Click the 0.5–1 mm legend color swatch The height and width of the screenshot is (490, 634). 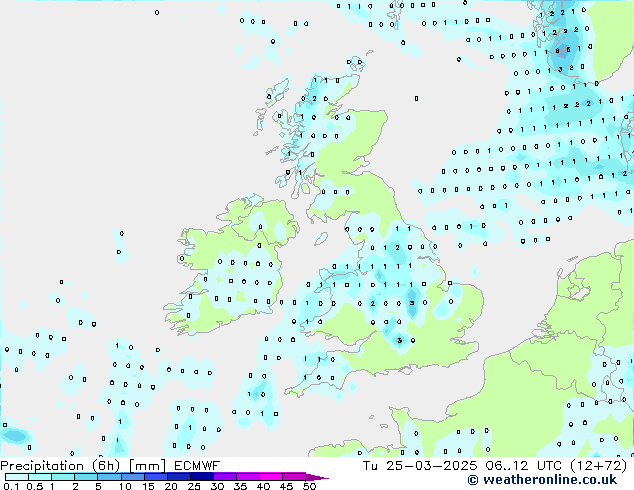(40, 477)
